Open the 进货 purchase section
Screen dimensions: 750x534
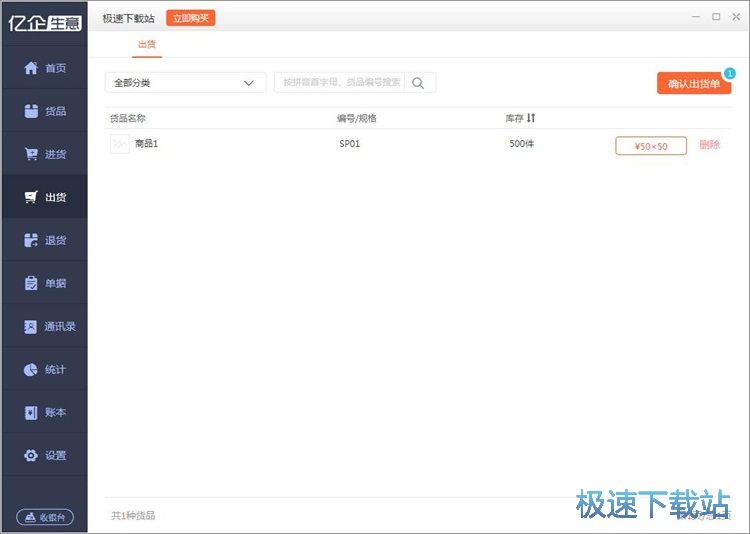44,154
